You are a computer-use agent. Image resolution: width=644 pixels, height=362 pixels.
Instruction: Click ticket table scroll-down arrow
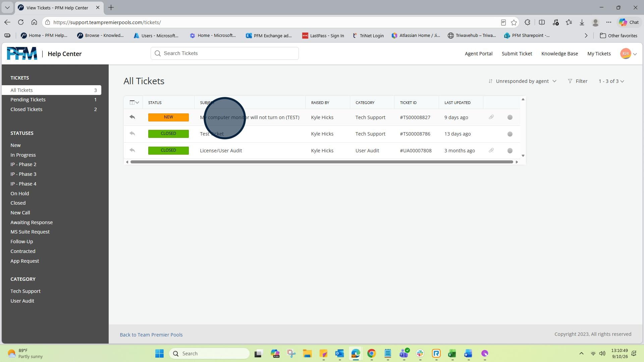[x=523, y=156]
